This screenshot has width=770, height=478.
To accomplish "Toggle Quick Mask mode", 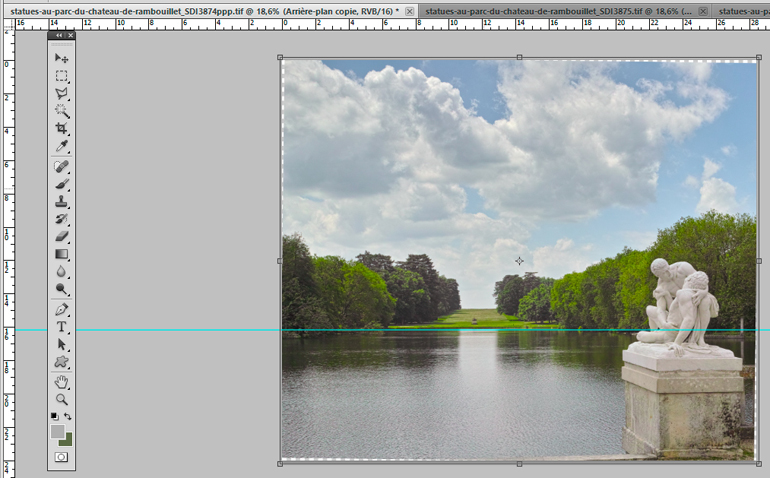I will coord(61,457).
